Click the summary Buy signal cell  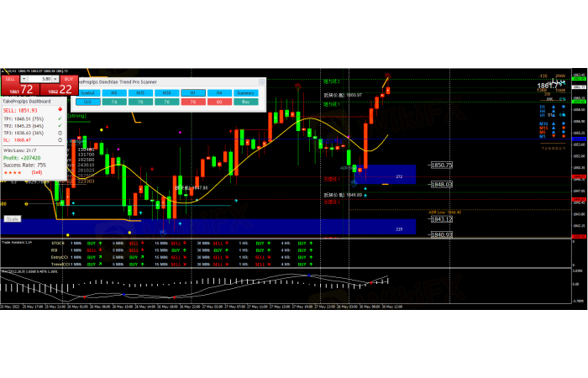tap(245, 102)
